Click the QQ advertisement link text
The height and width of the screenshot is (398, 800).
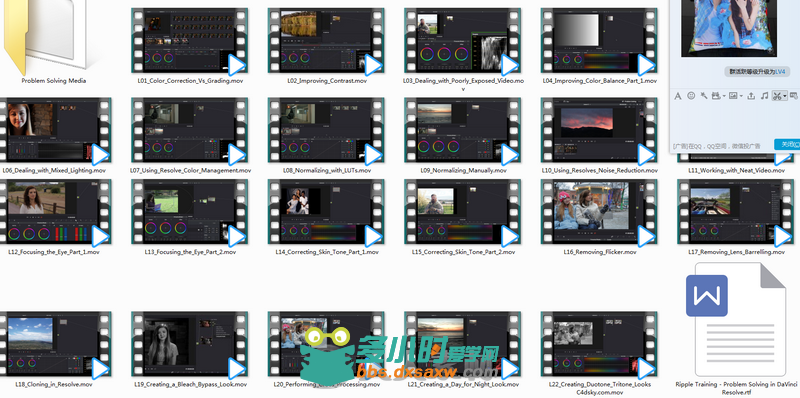coord(716,146)
